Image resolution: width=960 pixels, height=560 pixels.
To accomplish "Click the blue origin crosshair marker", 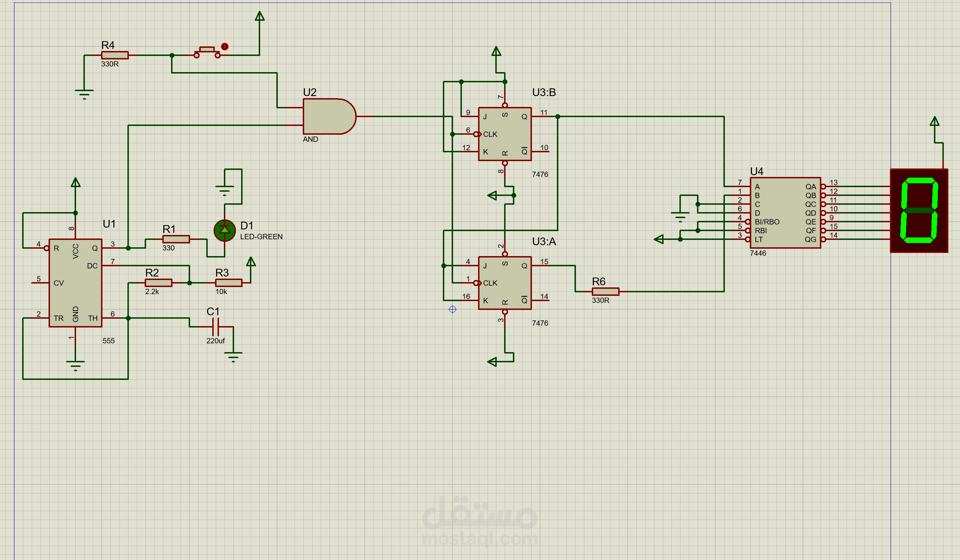I will 453,309.
